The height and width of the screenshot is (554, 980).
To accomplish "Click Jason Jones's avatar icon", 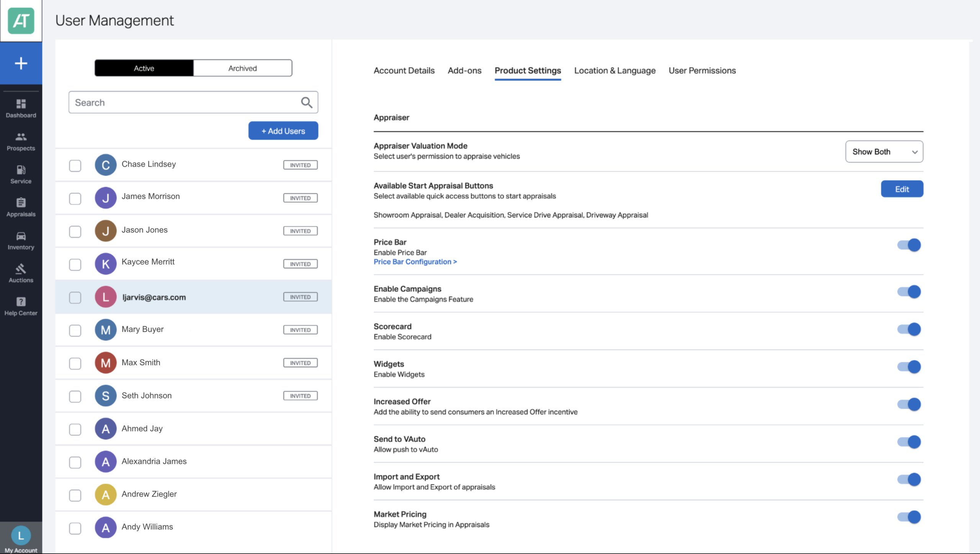I will 106,231.
